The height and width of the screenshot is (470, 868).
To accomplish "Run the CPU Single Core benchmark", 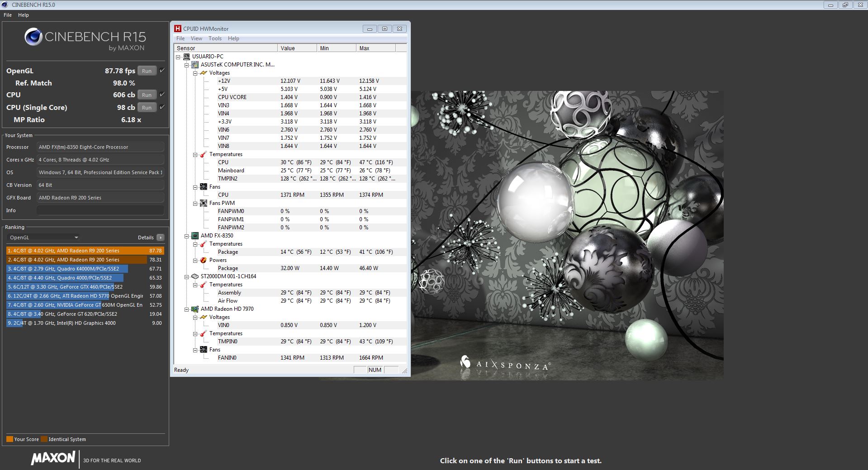I will [147, 108].
